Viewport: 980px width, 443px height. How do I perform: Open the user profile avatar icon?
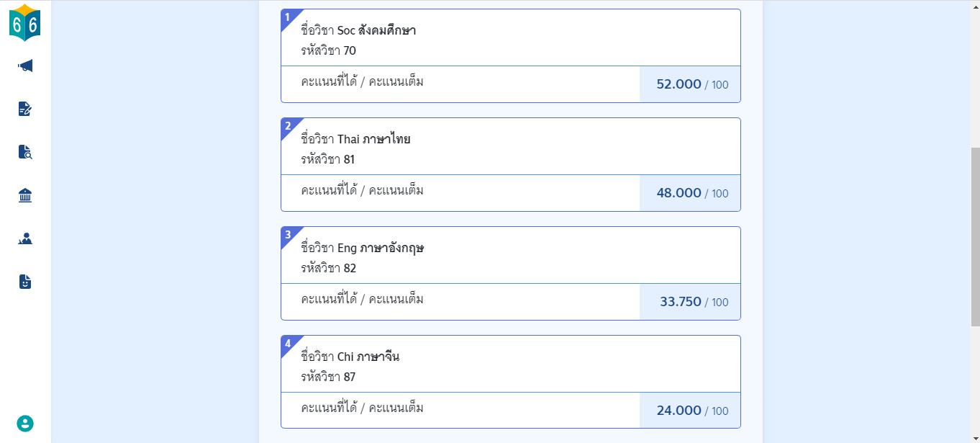coord(25,424)
